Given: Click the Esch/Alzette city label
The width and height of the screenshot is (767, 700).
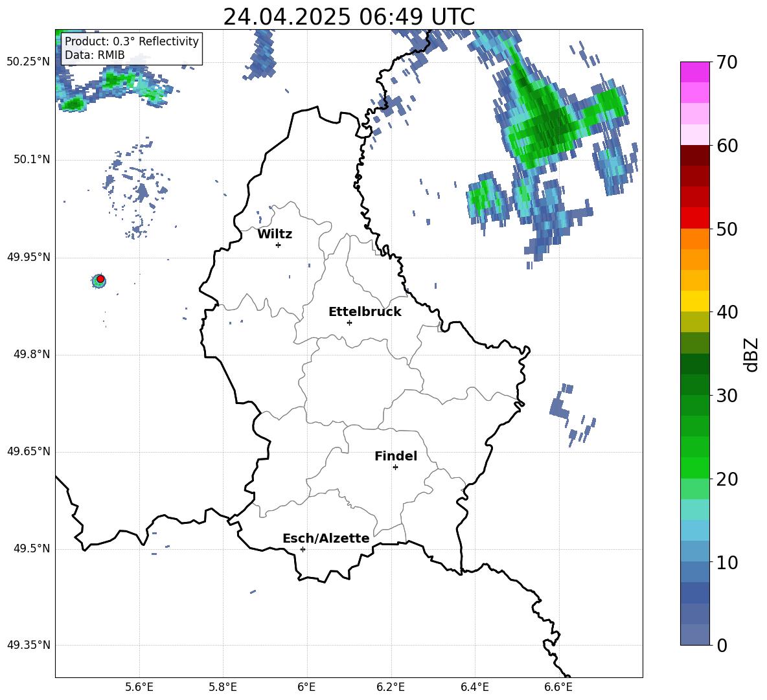Looking at the screenshot, I should pos(326,538).
